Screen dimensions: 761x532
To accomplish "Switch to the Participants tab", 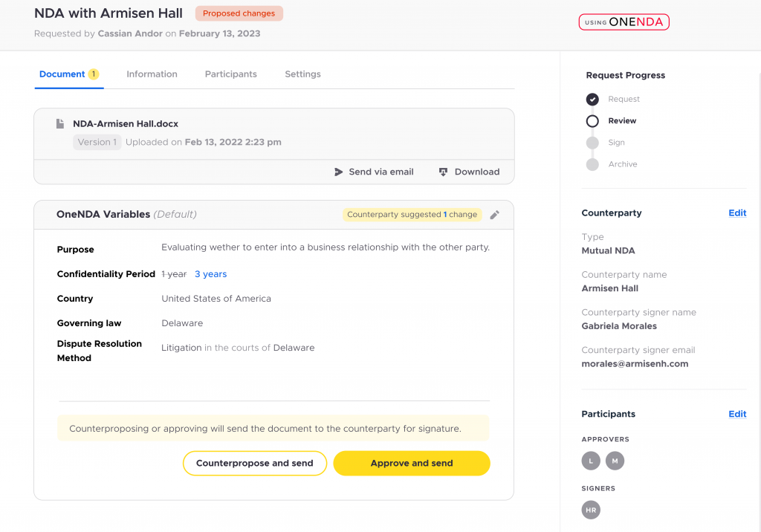I will 230,74.
